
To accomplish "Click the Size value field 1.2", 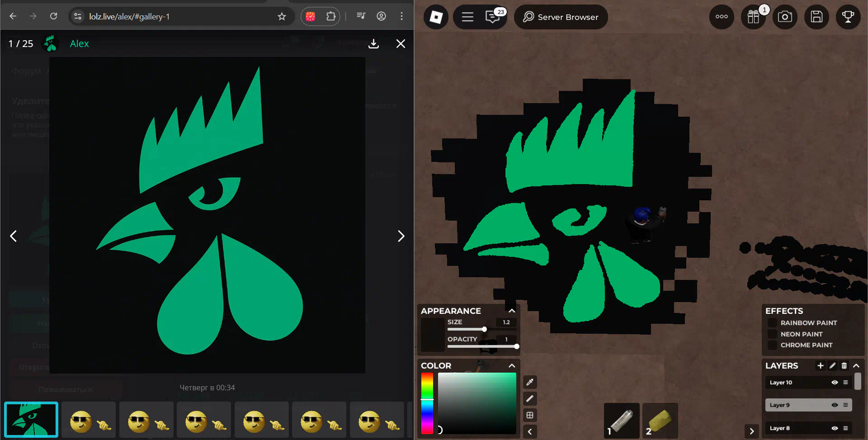I will (x=506, y=322).
